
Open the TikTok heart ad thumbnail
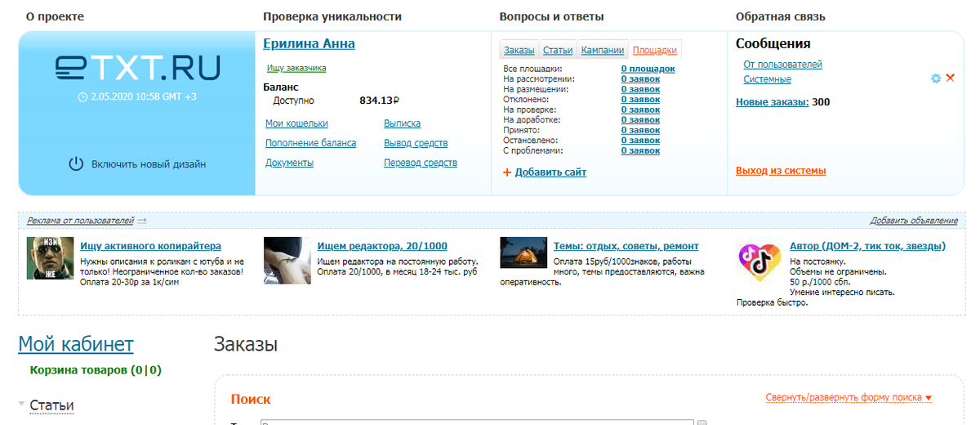759,262
